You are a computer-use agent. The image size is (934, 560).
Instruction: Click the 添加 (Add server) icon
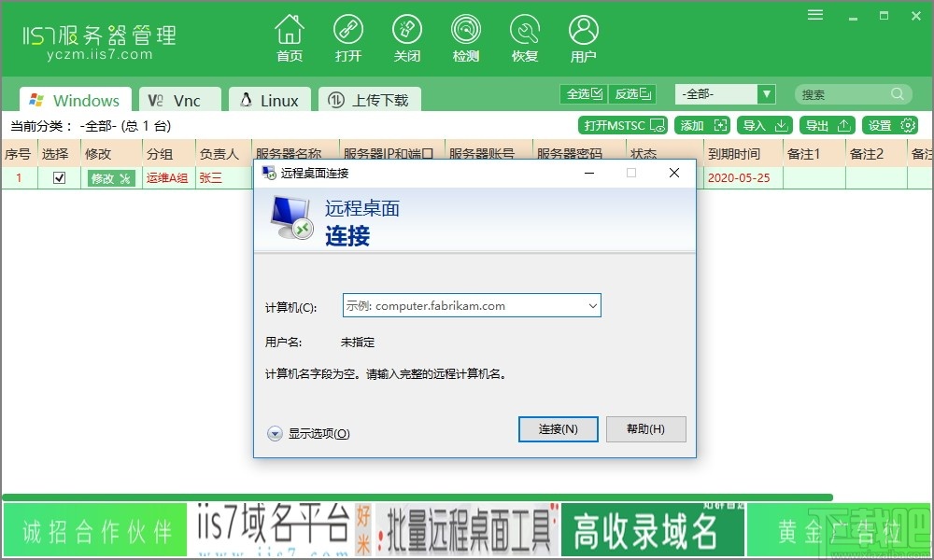coord(701,124)
